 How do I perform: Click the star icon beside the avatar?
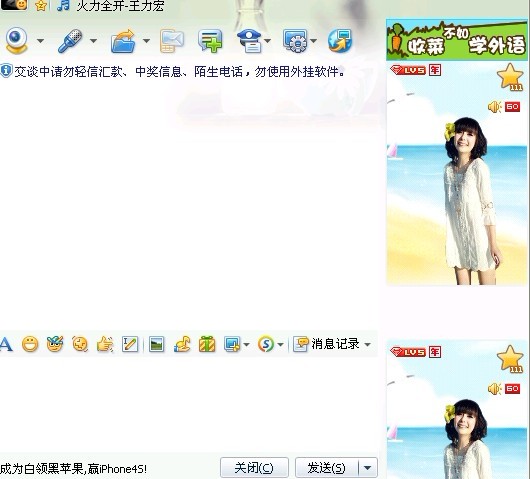[41, 5]
